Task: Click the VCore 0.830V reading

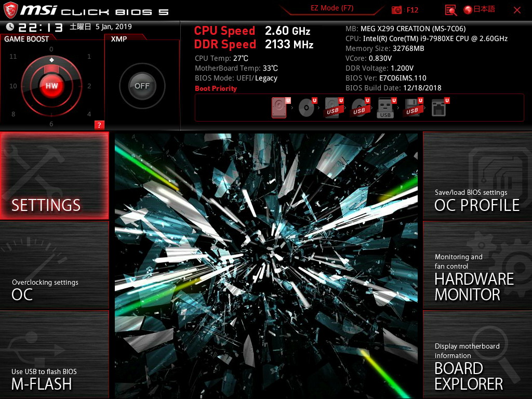Action: 368,58
